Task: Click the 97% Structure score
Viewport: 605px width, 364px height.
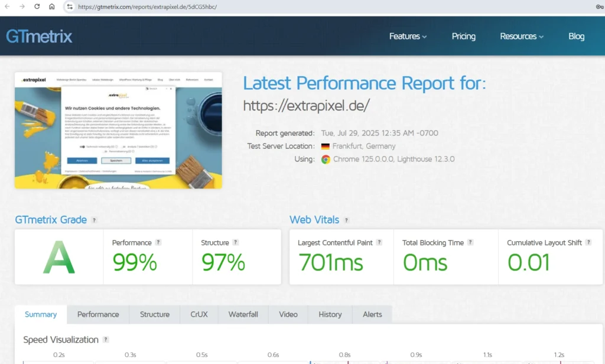Action: coord(223,262)
